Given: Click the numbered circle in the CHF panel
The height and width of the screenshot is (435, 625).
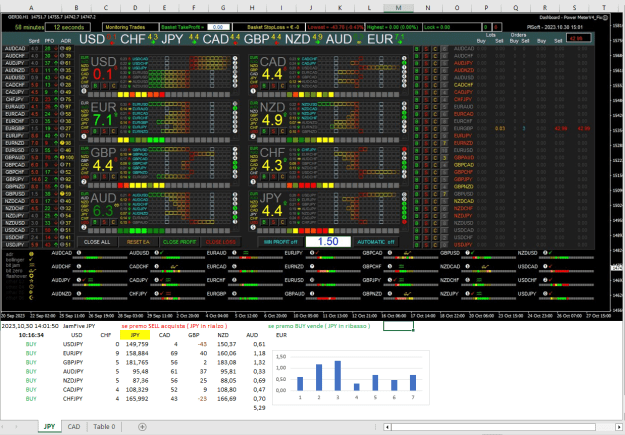Looking at the screenshot, I should [253, 182].
